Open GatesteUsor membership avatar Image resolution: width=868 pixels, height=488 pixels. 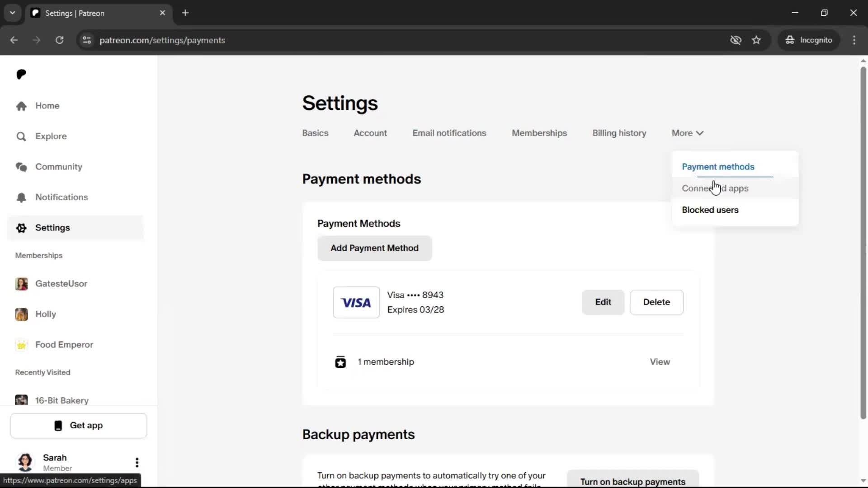21,284
